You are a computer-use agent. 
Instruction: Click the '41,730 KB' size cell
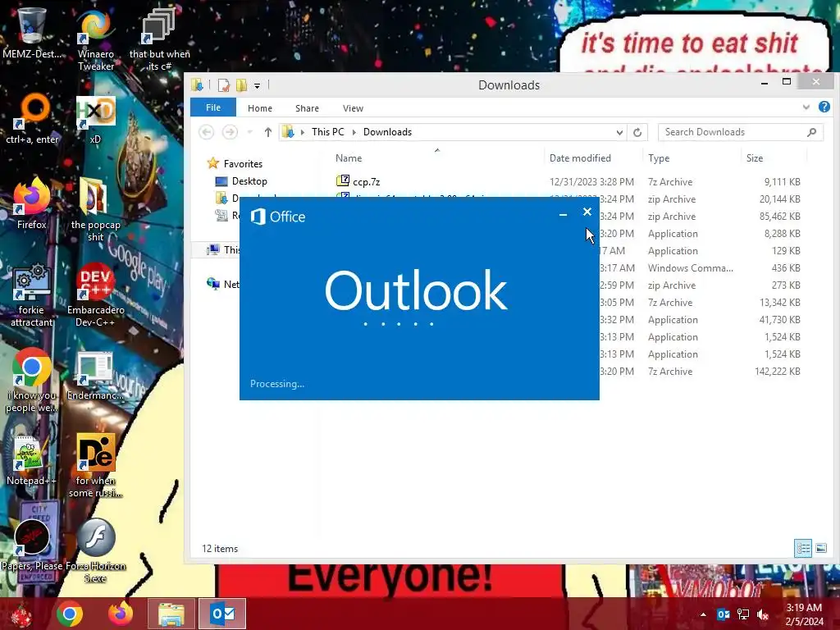tap(780, 320)
